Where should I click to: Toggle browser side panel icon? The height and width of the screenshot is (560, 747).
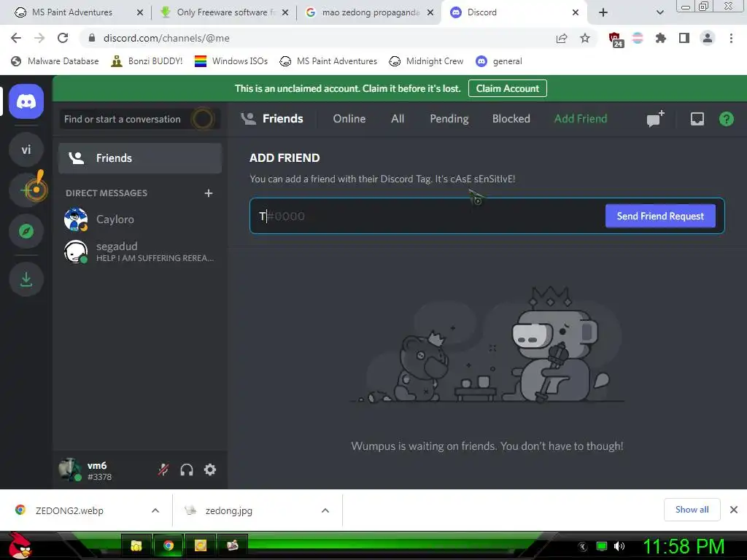pyautogui.click(x=684, y=38)
